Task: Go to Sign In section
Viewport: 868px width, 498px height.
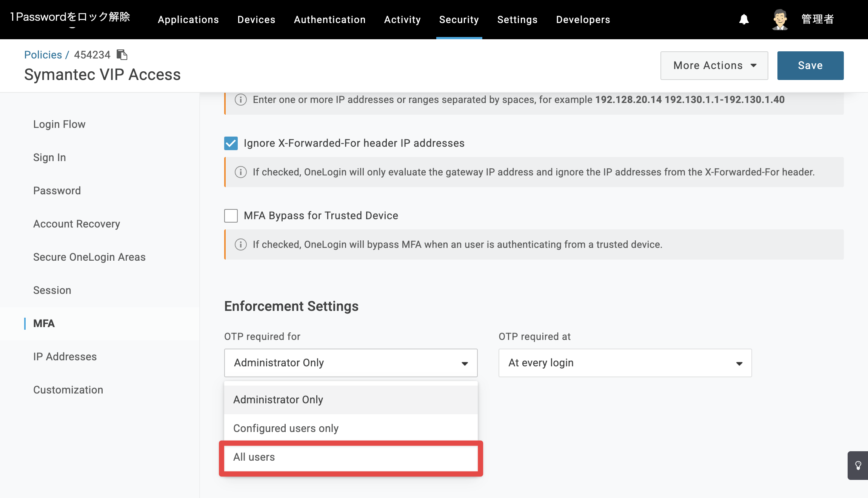Action: [x=49, y=157]
